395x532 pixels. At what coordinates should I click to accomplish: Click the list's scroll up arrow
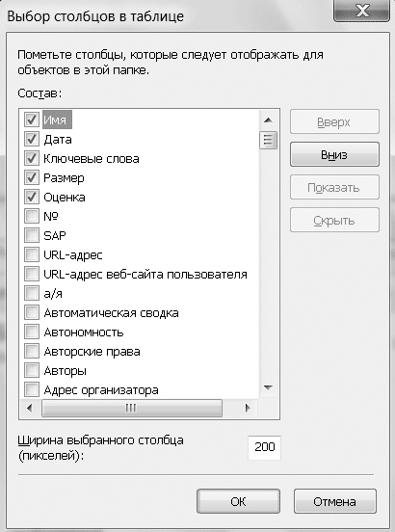[268, 120]
